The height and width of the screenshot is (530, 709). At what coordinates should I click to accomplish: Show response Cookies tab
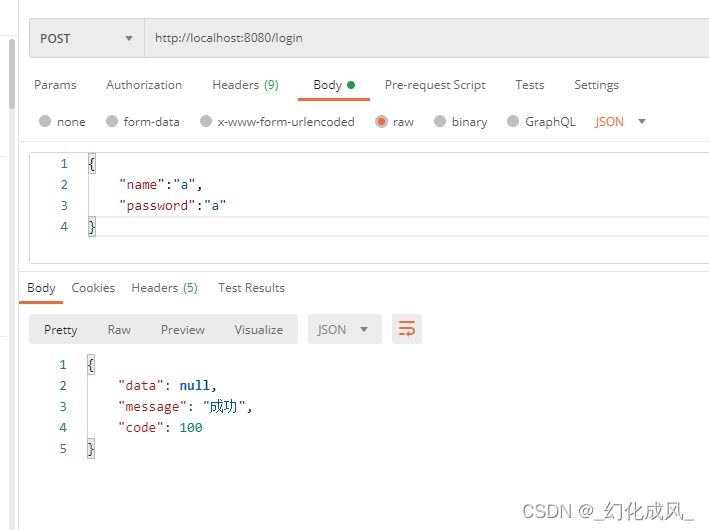[x=93, y=288]
